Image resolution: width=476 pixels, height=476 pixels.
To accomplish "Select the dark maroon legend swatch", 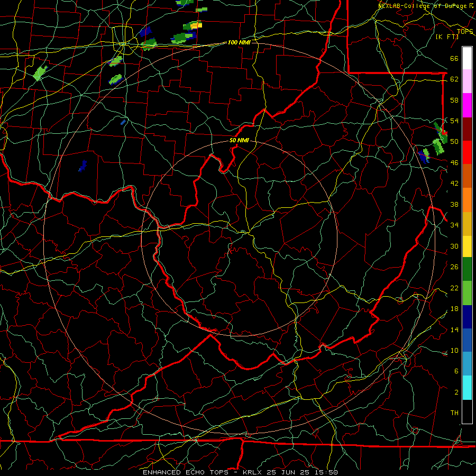I will pyautogui.click(x=467, y=129).
